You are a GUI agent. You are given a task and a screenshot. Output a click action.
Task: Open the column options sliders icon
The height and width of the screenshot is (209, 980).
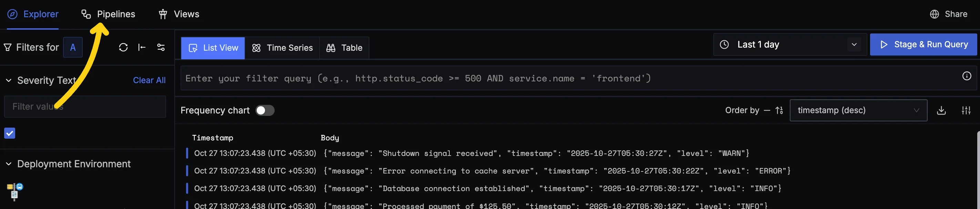click(966, 110)
